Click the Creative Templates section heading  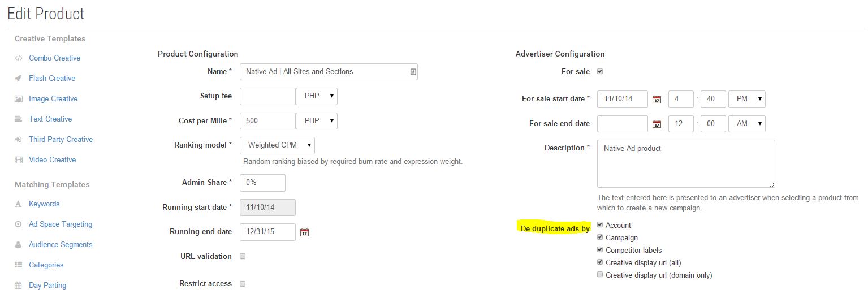click(x=50, y=38)
